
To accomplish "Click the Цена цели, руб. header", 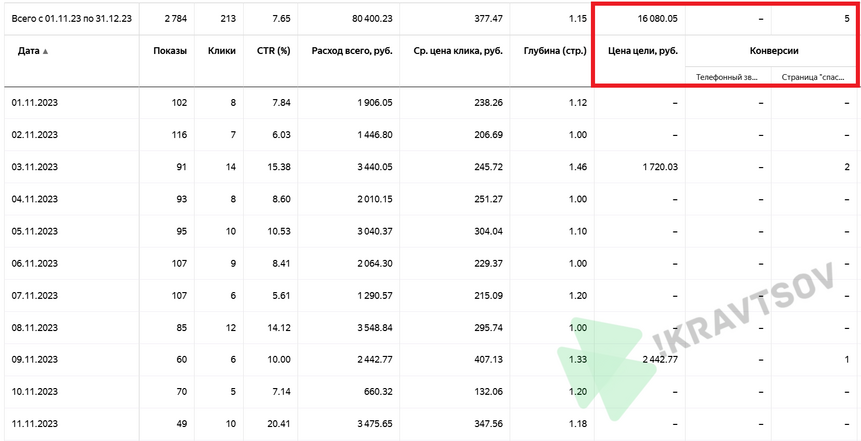I will pos(643,51).
